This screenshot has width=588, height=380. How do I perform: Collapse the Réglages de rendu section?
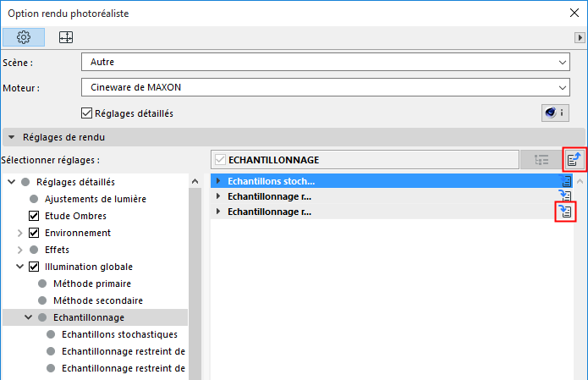click(x=12, y=137)
